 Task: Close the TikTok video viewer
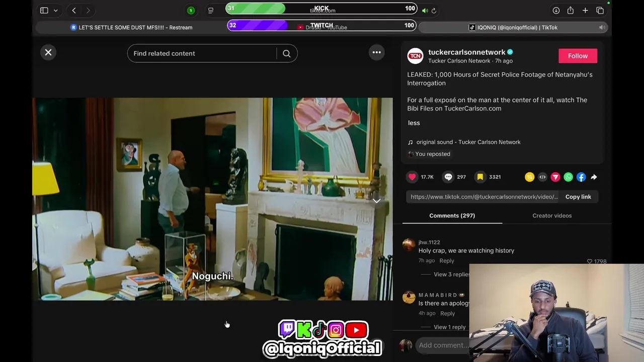click(x=48, y=52)
